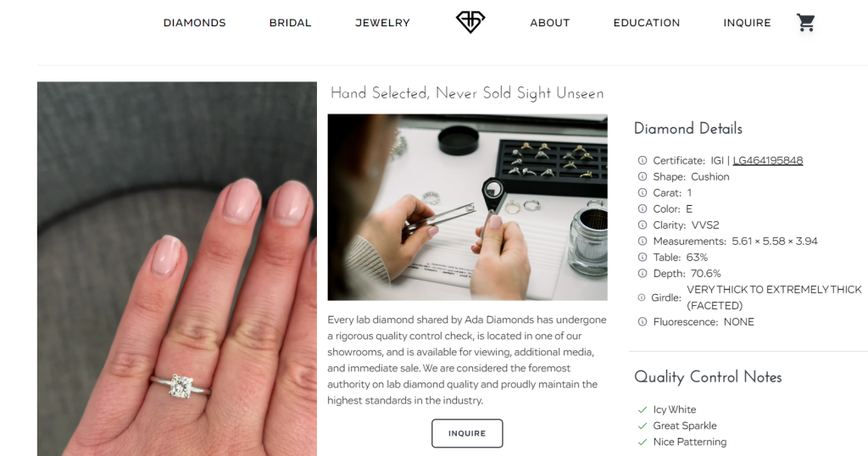The width and height of the screenshot is (868, 456).
Task: Open the shopping cart icon
Action: (806, 23)
